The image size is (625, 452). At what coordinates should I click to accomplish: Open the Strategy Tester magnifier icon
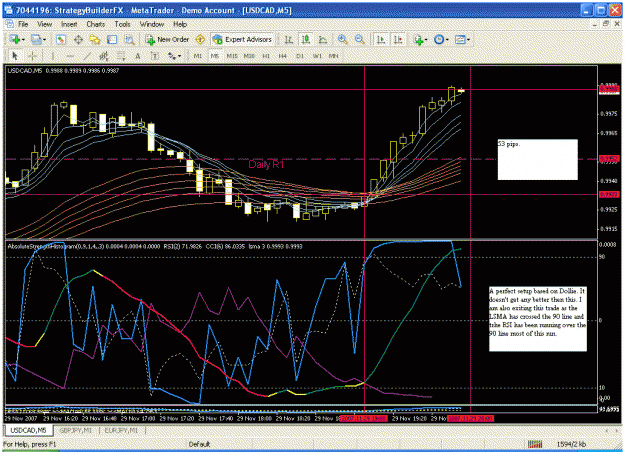[129, 39]
